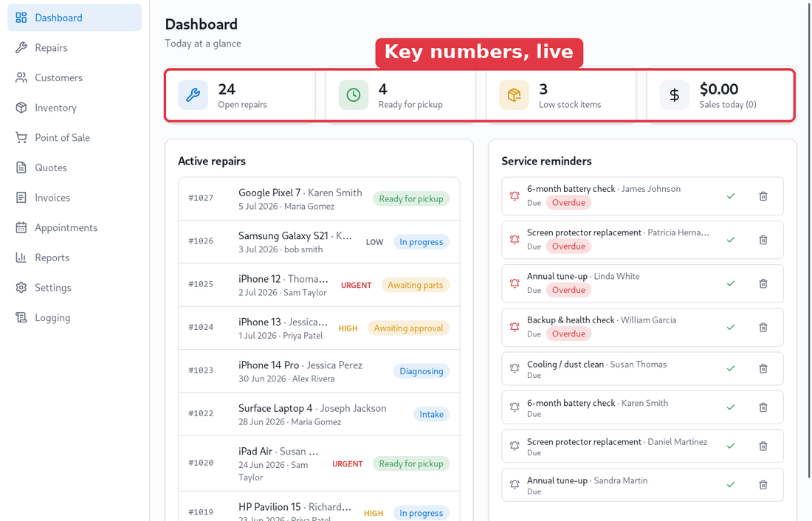This screenshot has width=812, height=521.
Task: Go to the Repairs page
Action: 75,48
